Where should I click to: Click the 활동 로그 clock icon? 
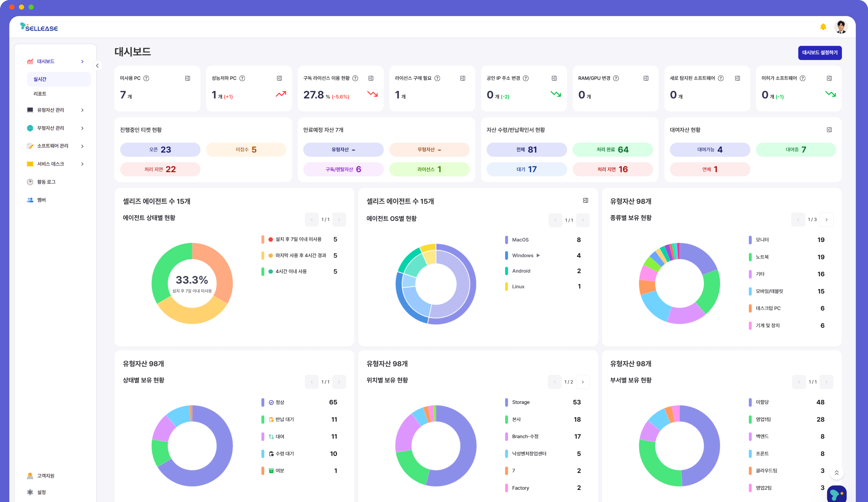pos(30,182)
